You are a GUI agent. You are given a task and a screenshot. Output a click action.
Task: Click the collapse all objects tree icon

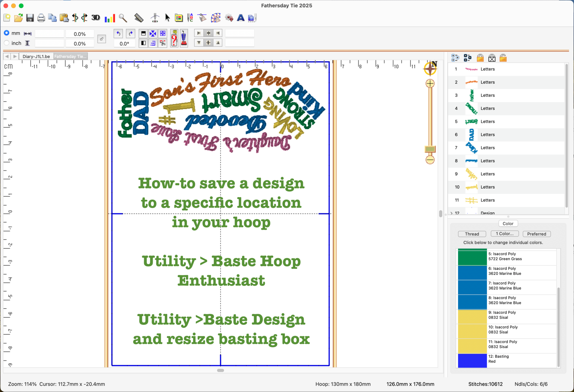point(467,58)
